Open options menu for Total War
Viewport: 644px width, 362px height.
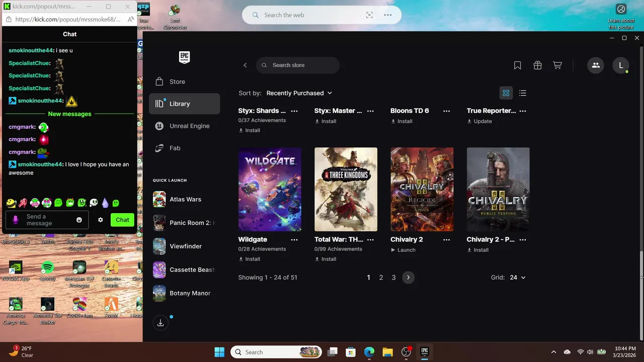coord(370,240)
